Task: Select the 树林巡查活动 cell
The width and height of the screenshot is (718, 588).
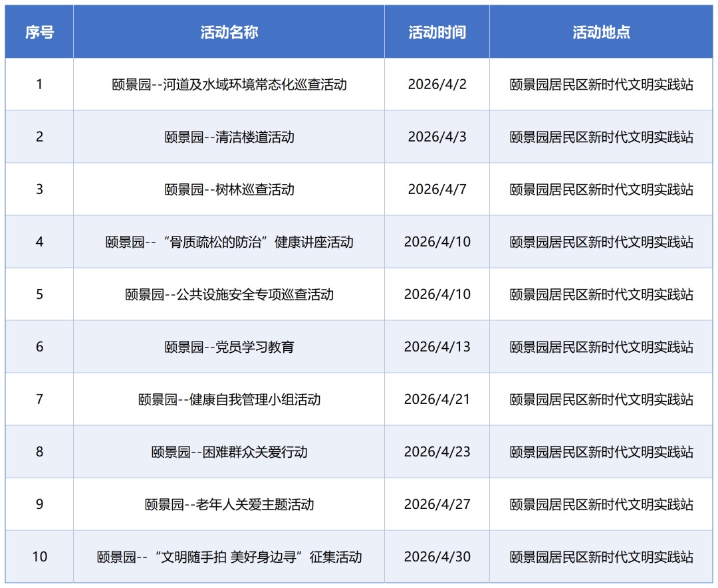Action: [229, 189]
